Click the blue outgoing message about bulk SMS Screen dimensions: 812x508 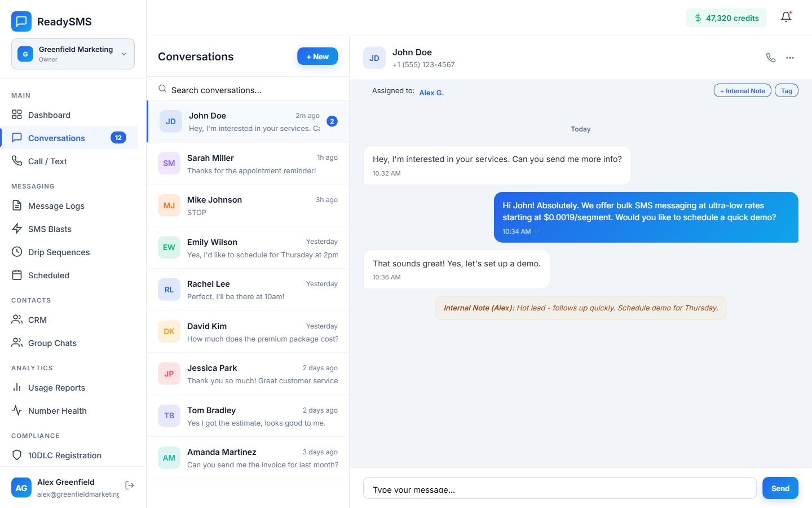tap(646, 217)
